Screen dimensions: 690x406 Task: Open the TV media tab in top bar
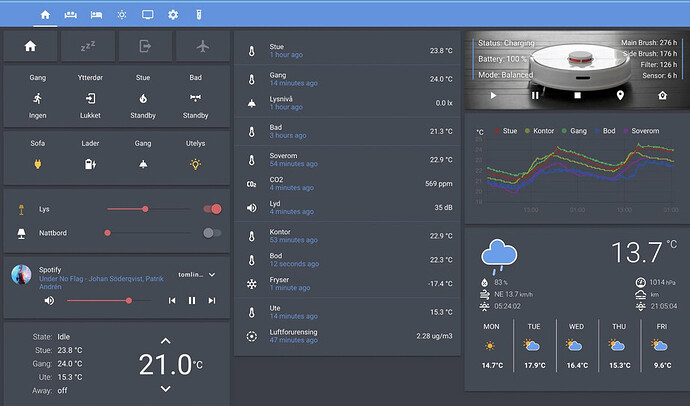point(148,15)
